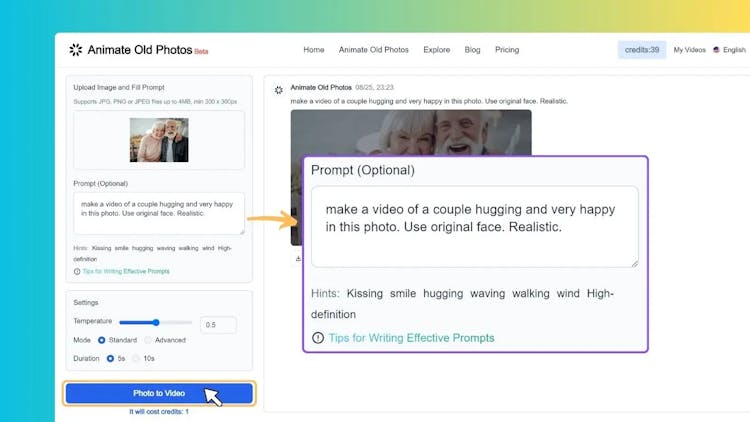Click the generated video preview of the couple
This screenshot has height=422, width=750.
(x=410, y=132)
